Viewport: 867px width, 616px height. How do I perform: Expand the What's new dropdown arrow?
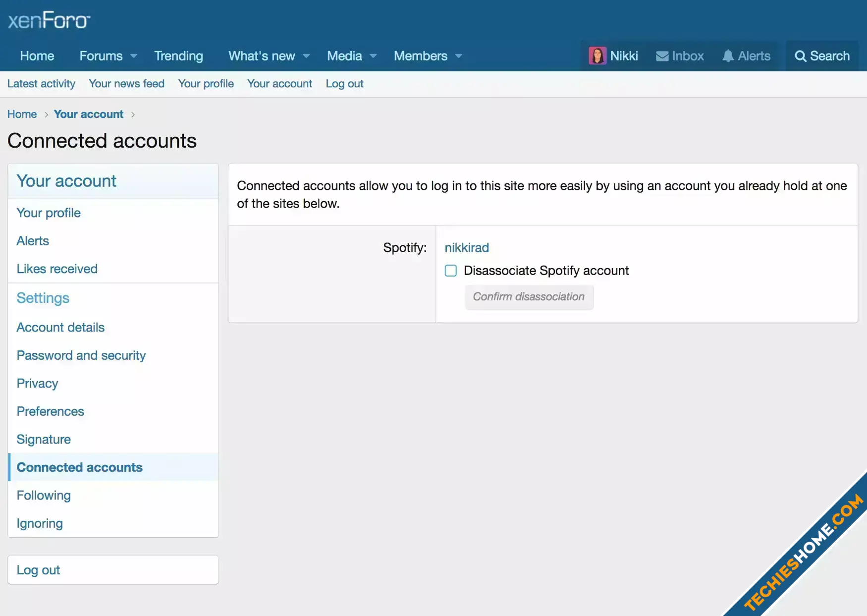tap(306, 56)
